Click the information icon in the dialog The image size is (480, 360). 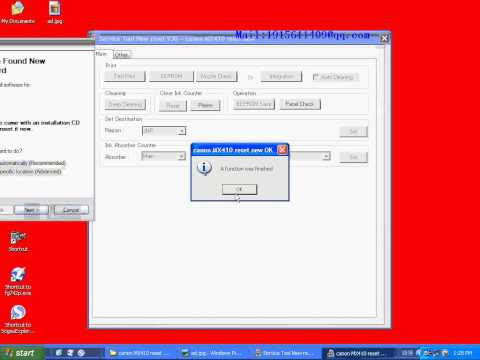(x=204, y=168)
